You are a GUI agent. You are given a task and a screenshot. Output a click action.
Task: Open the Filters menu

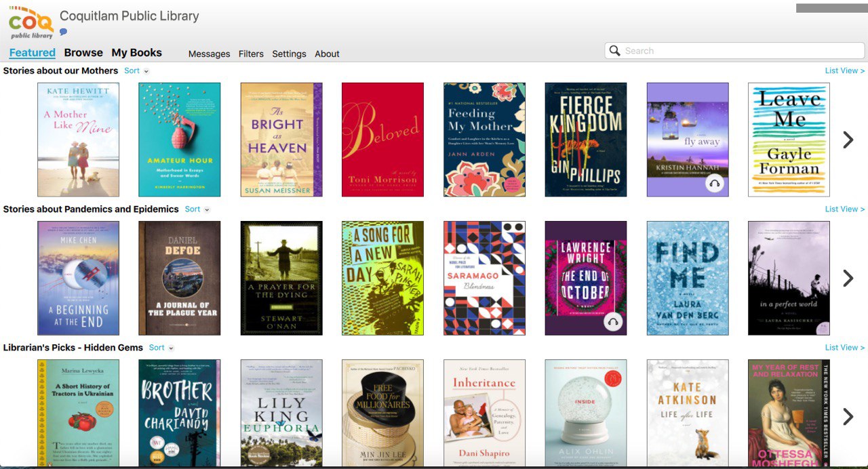[251, 54]
